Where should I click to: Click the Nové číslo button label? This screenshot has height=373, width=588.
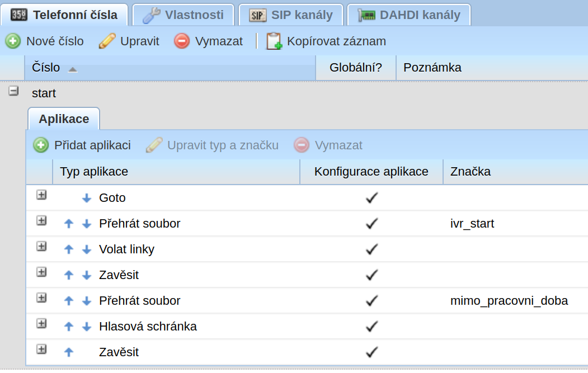point(55,41)
